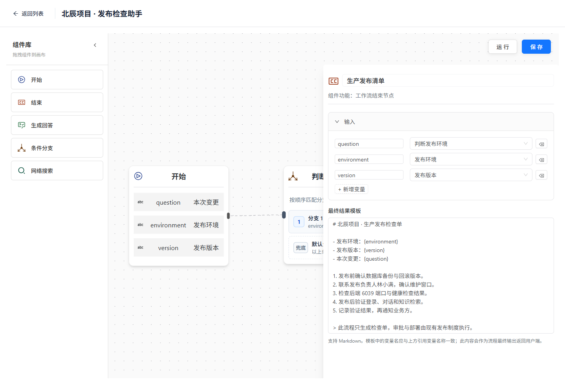
Task: Click the 运行 button
Action: pyautogui.click(x=503, y=47)
